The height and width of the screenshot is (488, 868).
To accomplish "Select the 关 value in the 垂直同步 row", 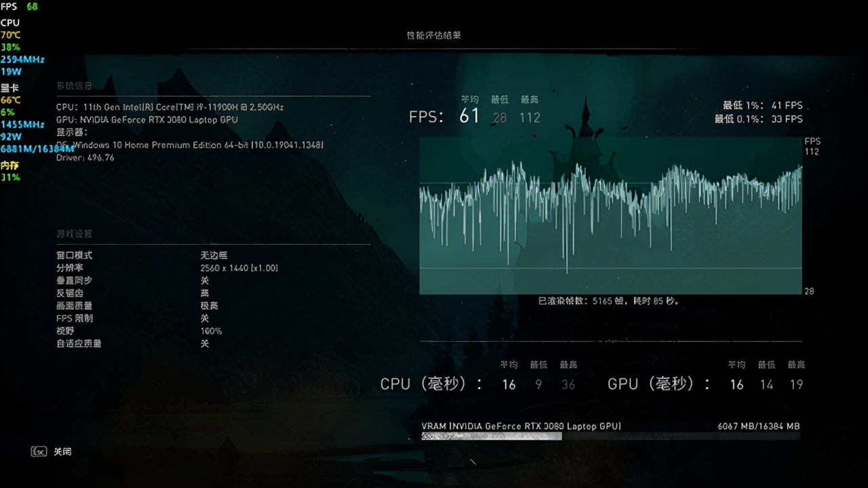I will coord(205,281).
